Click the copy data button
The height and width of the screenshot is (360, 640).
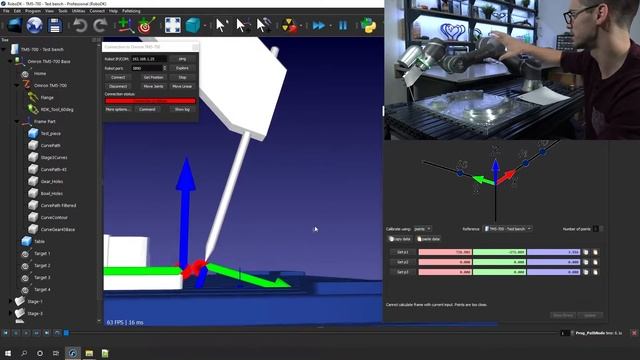(x=400, y=239)
